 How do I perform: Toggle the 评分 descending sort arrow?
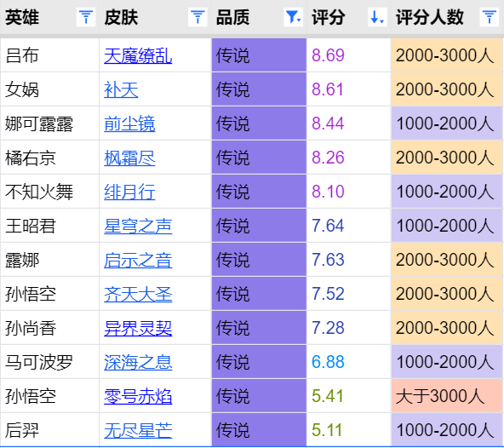pos(377,17)
